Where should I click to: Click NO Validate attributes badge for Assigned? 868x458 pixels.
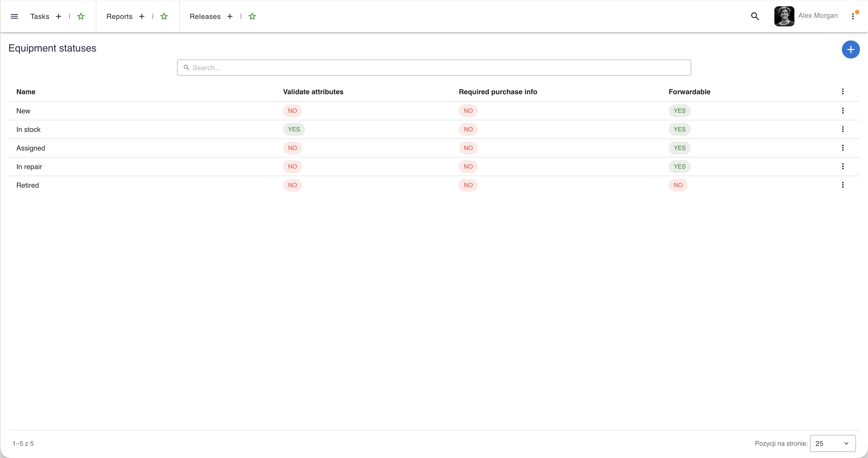tap(293, 148)
